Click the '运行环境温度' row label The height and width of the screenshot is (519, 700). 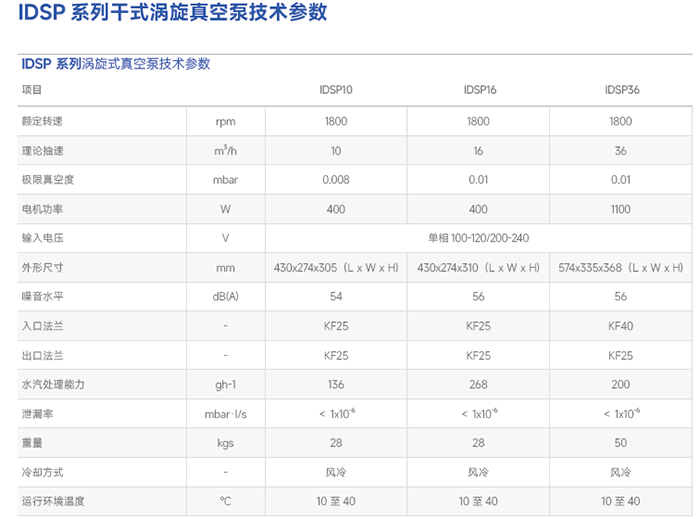click(53, 502)
